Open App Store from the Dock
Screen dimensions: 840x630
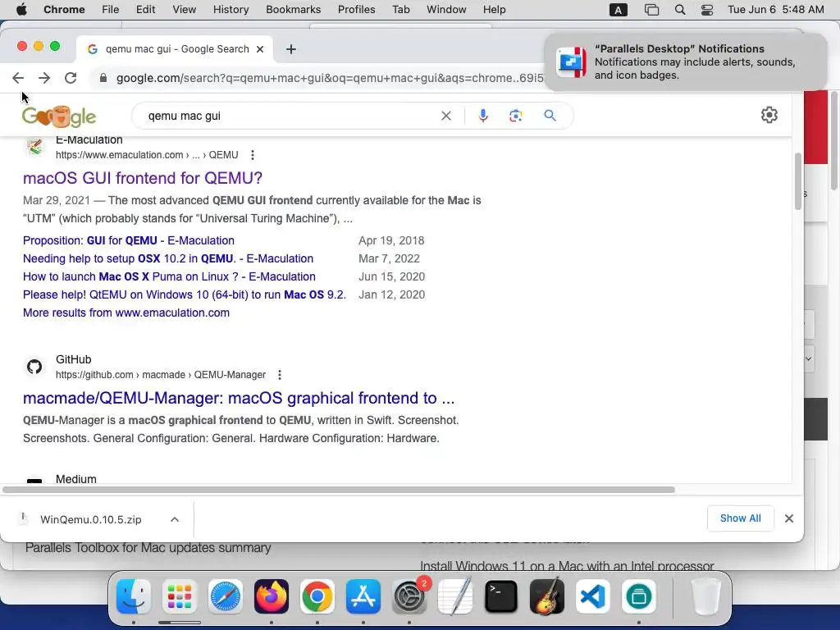coord(363,596)
